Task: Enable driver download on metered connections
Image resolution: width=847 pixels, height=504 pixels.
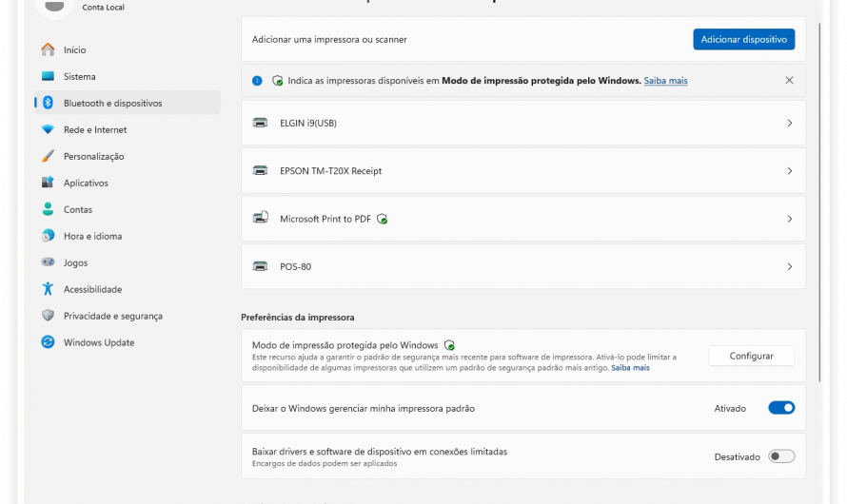Action: pos(781,456)
